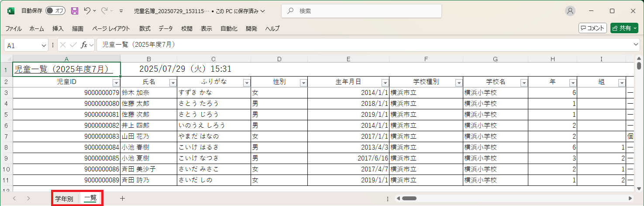The image size is (644, 206).
Task: Click the user account profile icon
Action: click(570, 11)
